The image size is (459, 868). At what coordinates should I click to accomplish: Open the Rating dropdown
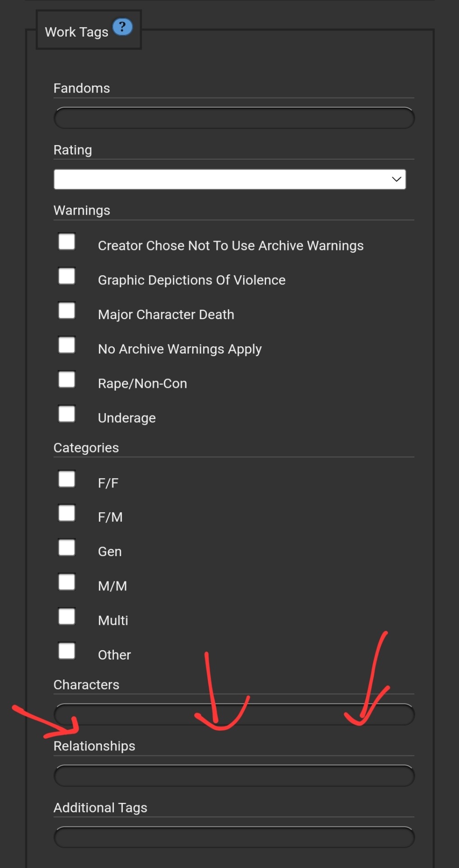pos(229,179)
